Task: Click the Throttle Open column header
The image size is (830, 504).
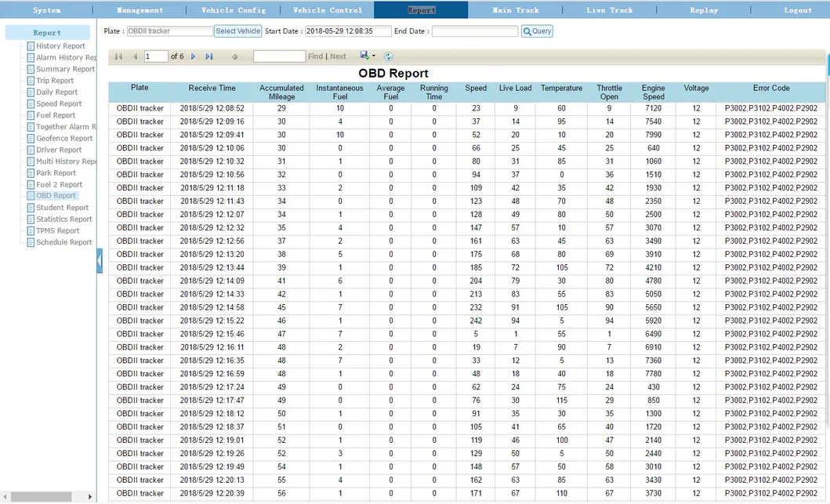Action: [x=609, y=92]
